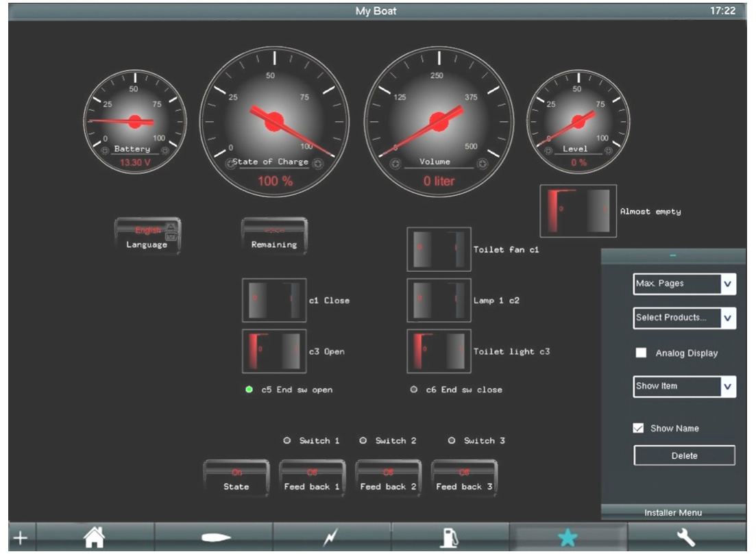The width and height of the screenshot is (756, 554).
Task: Toggle the c1 Close switch
Action: click(274, 300)
